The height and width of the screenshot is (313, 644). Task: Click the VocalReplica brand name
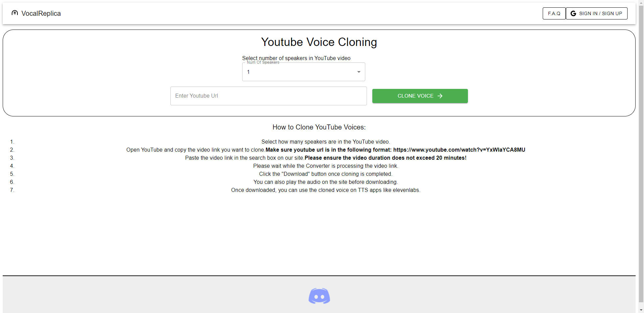point(41,13)
